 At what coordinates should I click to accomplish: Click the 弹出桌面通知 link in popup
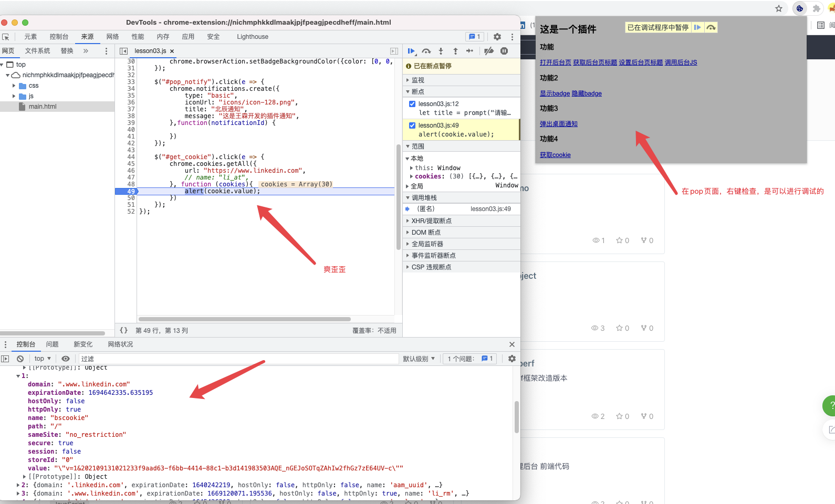559,124
